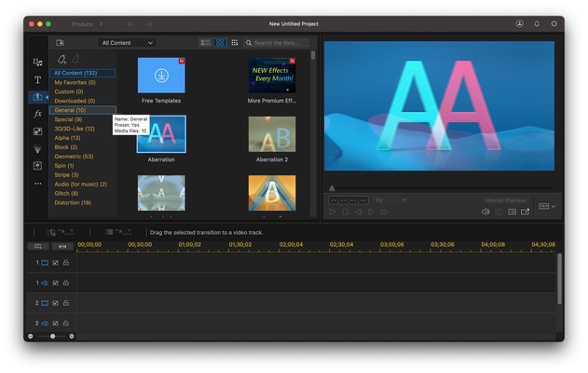The image size is (588, 373).
Task: Disable video track 1 checkbox
Action: pos(55,263)
